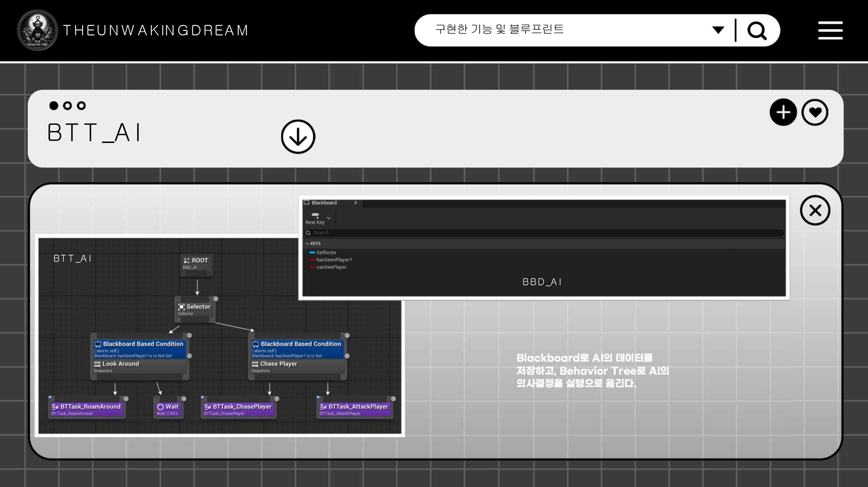Image resolution: width=868 pixels, height=487 pixels.
Task: Click the THEUNWAKINGDREAM title link
Action: [x=156, y=30]
